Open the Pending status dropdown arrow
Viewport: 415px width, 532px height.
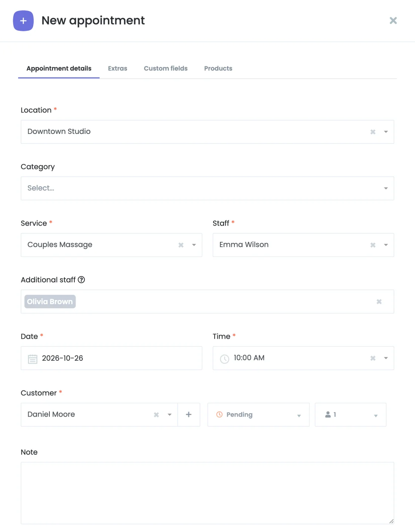299,416
